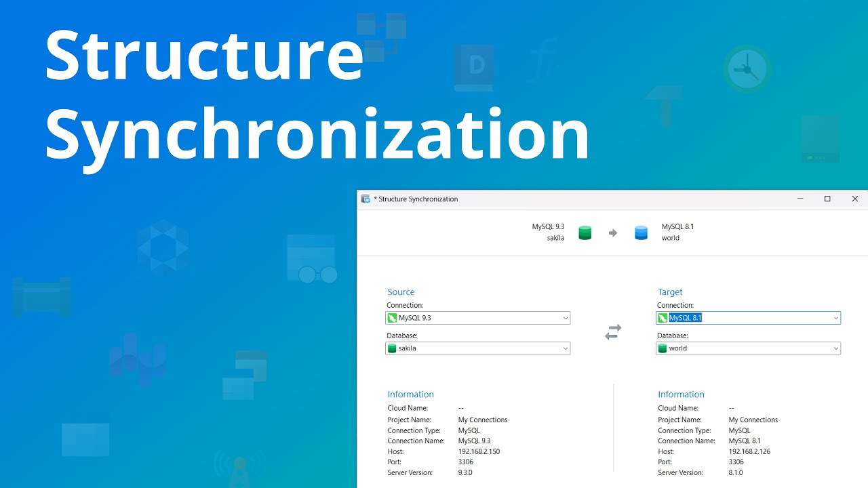Click the blue world database icon in header
The height and width of the screenshot is (488, 868).
point(641,233)
